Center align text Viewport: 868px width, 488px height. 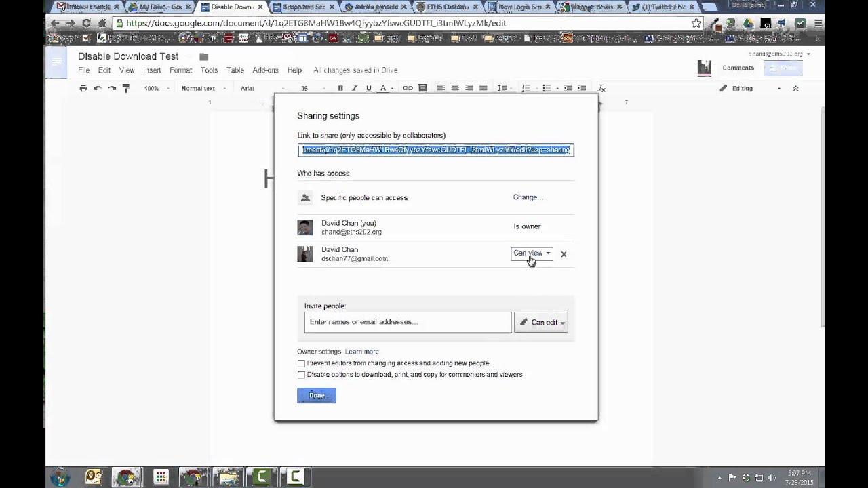[455, 88]
